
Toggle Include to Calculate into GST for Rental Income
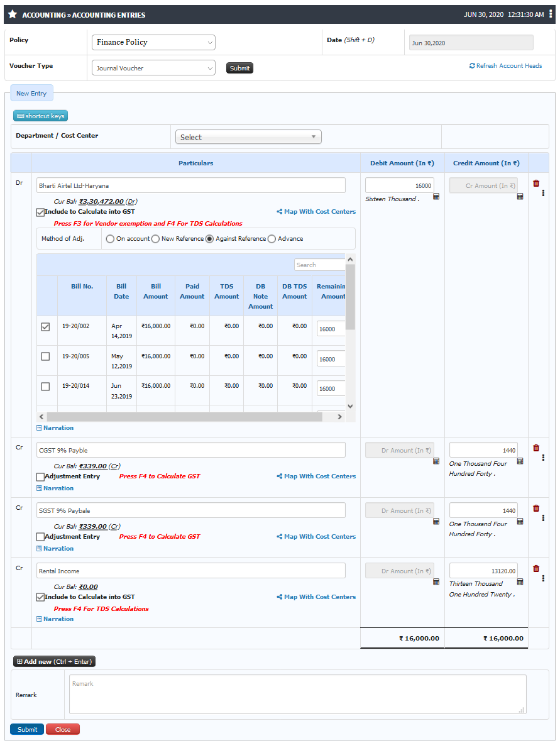click(40, 597)
